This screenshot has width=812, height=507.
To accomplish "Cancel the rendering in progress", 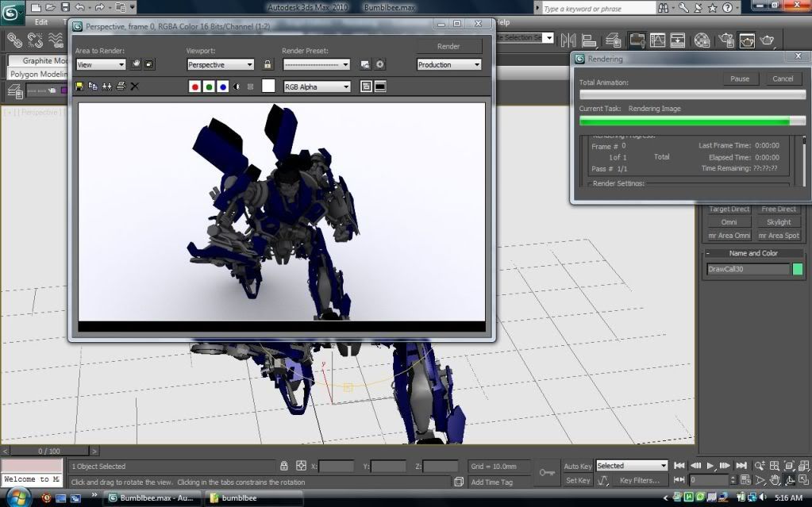I will 783,79.
